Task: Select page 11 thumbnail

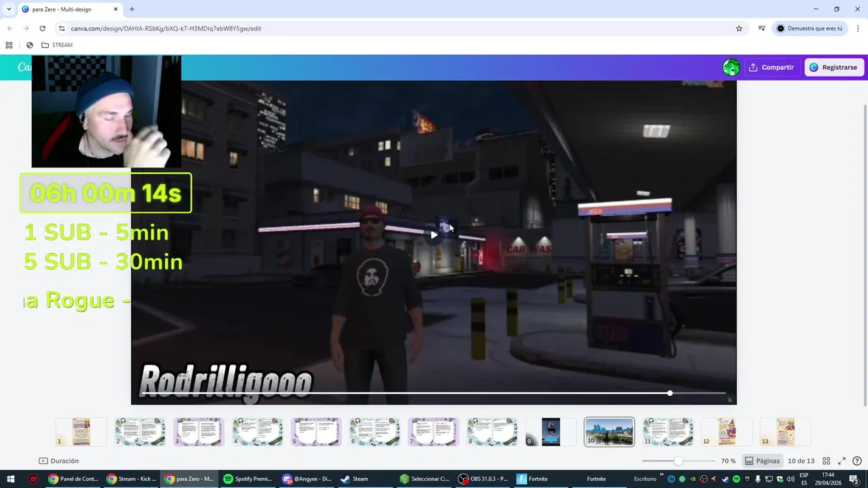Action: (668, 432)
